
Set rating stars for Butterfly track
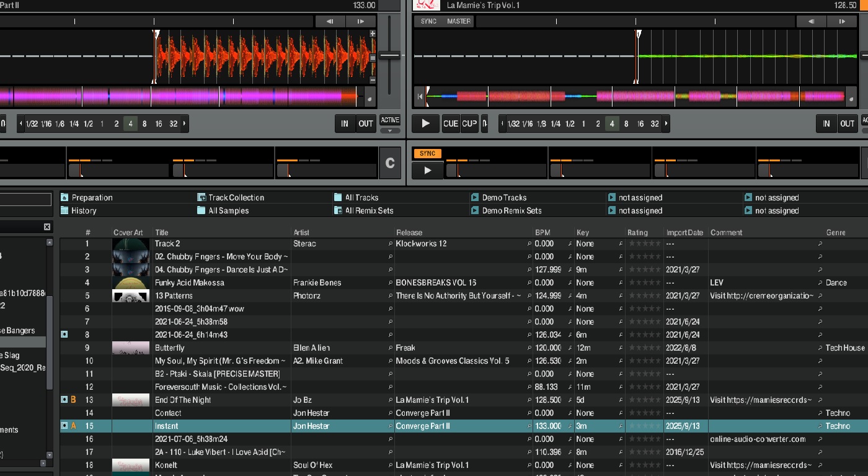644,348
